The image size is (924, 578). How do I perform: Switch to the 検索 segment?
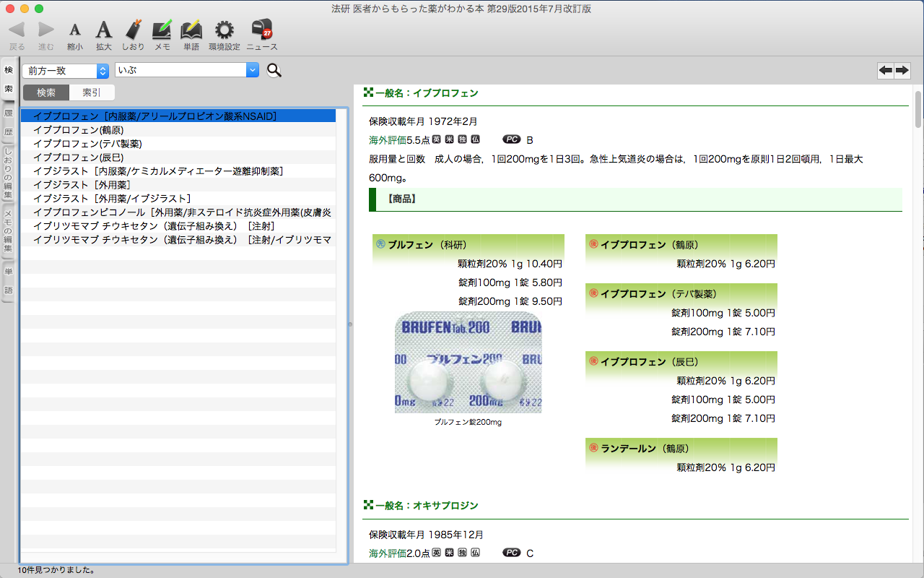pos(46,92)
